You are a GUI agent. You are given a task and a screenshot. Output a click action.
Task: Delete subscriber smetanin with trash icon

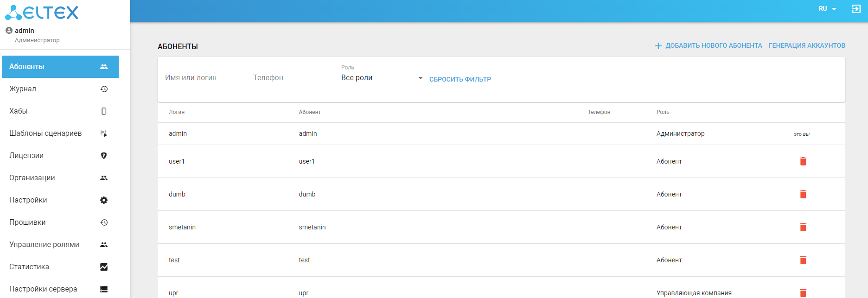coord(803,227)
